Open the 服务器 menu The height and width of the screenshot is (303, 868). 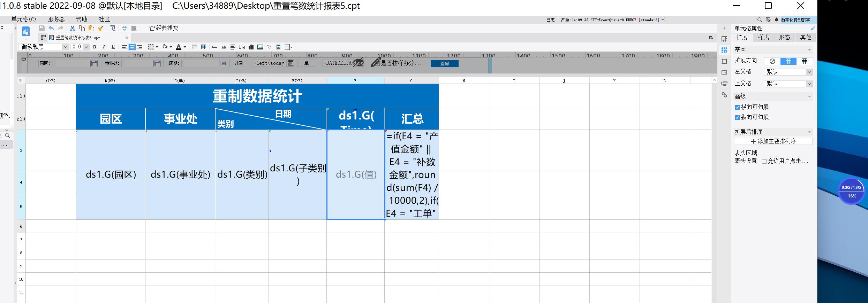pos(56,19)
